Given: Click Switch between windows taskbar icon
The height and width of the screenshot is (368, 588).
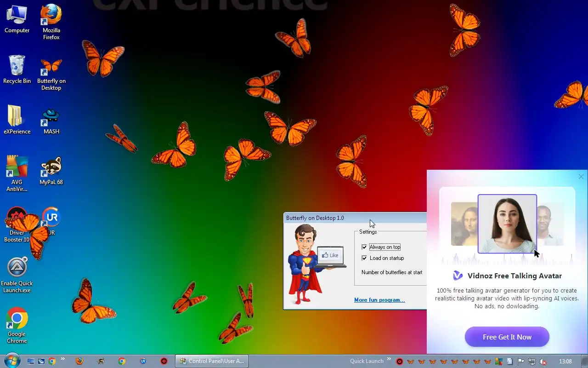Looking at the screenshot, I should point(41,362).
